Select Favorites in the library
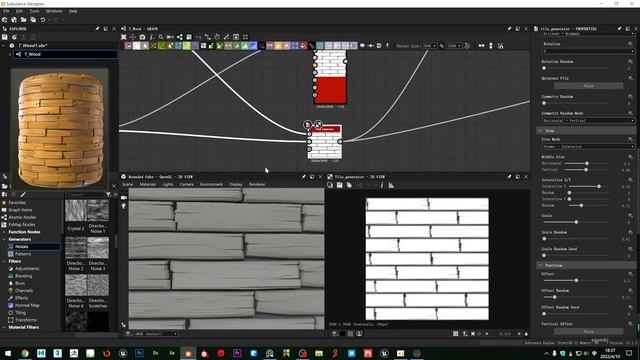This screenshot has width=640, height=360. click(17, 202)
